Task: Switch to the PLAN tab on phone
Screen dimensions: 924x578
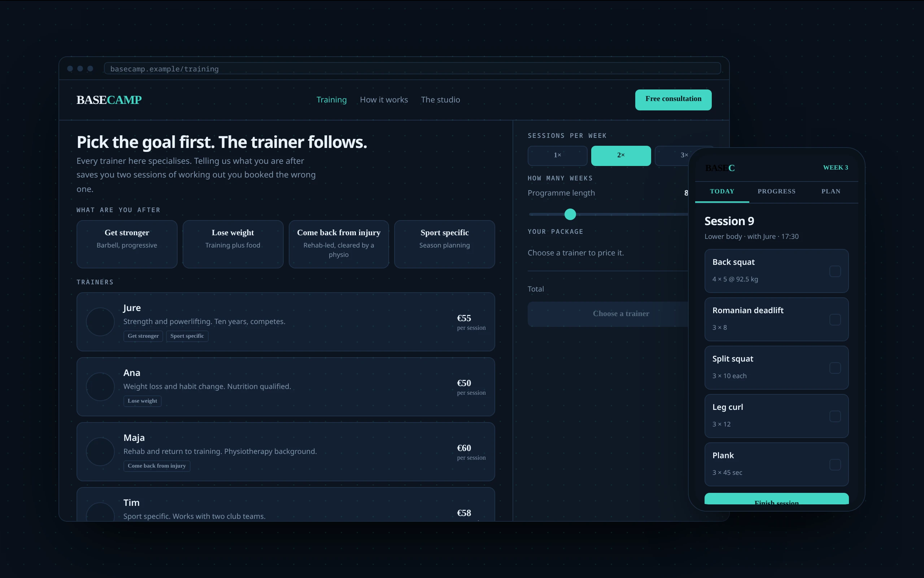Action: click(831, 192)
